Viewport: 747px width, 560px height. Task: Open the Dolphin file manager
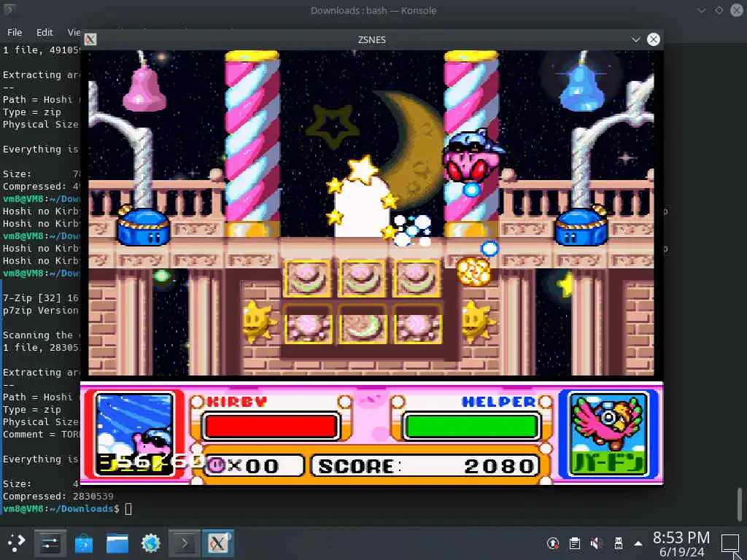(x=117, y=542)
